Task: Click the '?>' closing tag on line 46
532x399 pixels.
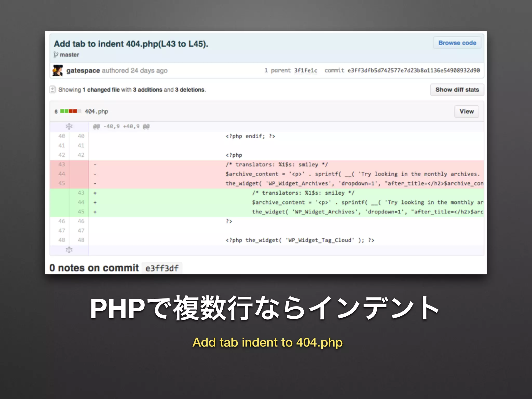Action: (229, 221)
